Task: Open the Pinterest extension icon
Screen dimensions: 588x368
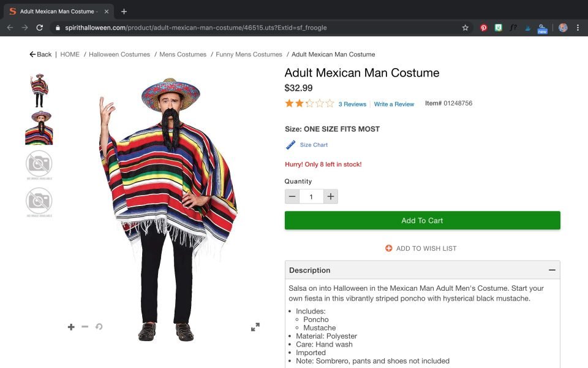Action: [x=484, y=28]
